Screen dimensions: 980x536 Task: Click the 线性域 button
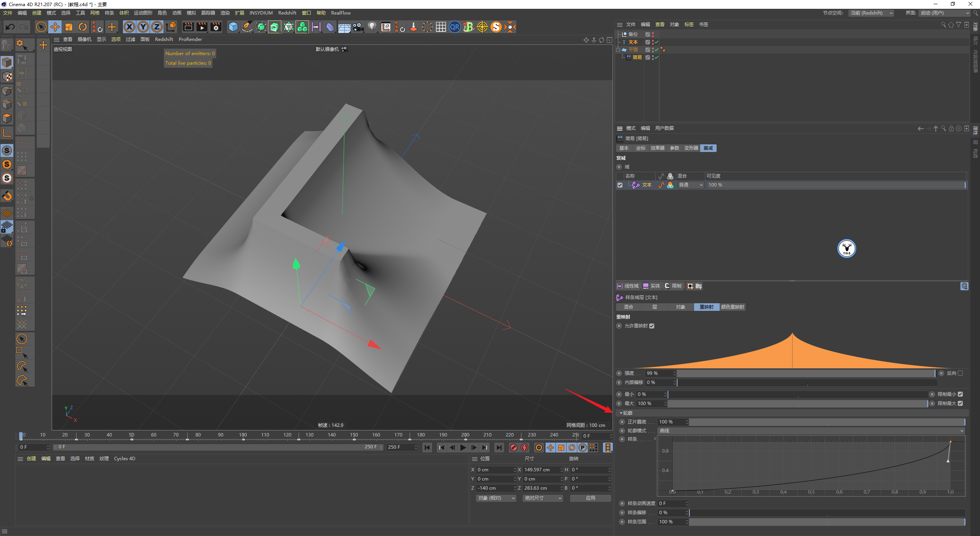point(628,286)
